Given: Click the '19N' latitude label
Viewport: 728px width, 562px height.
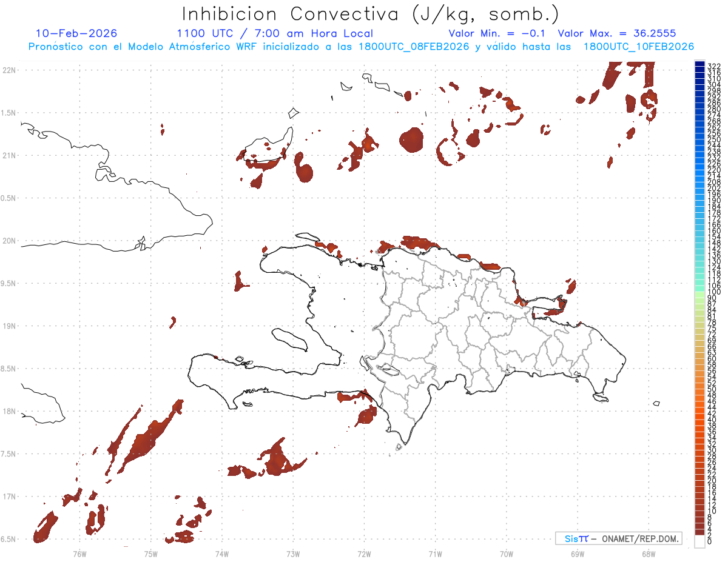Looking at the screenshot, I should point(9,326).
